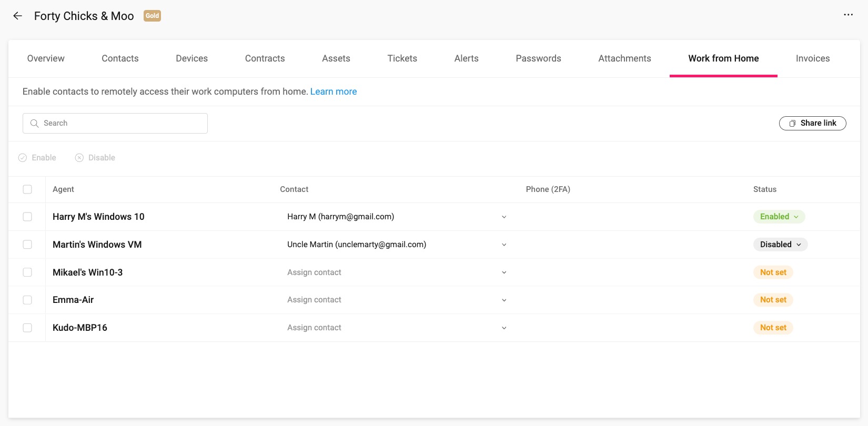Tick the Emma-Air row checkbox
The height and width of the screenshot is (426, 868).
27,300
